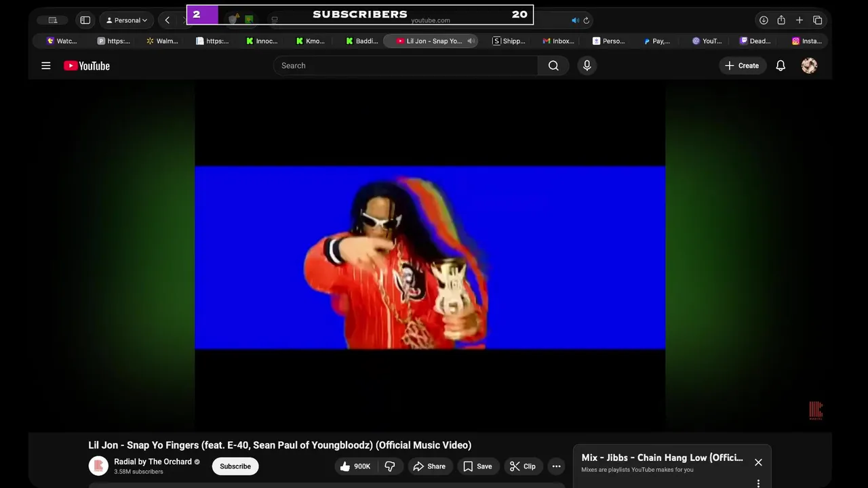
Task: Switch to the YouT... tab
Action: 707,41
